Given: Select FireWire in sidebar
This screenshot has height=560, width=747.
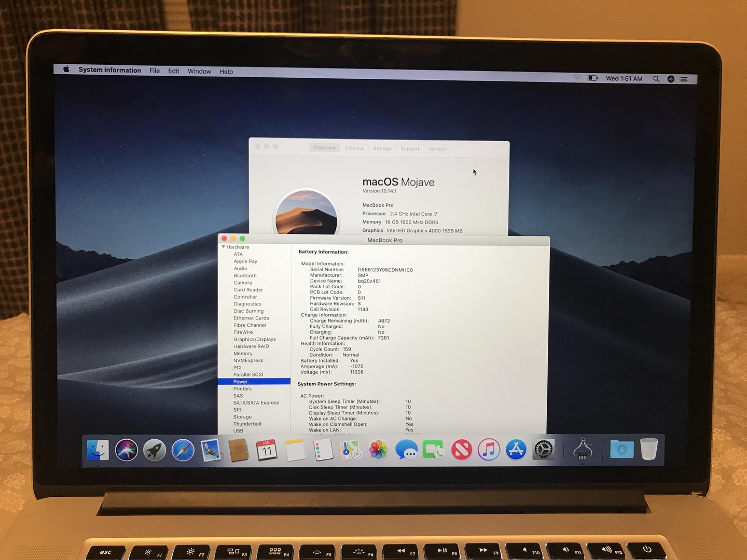Looking at the screenshot, I should (x=243, y=332).
